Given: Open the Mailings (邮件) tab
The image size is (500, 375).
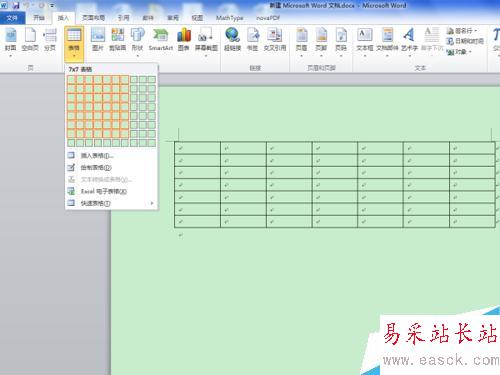Looking at the screenshot, I should (x=148, y=18).
